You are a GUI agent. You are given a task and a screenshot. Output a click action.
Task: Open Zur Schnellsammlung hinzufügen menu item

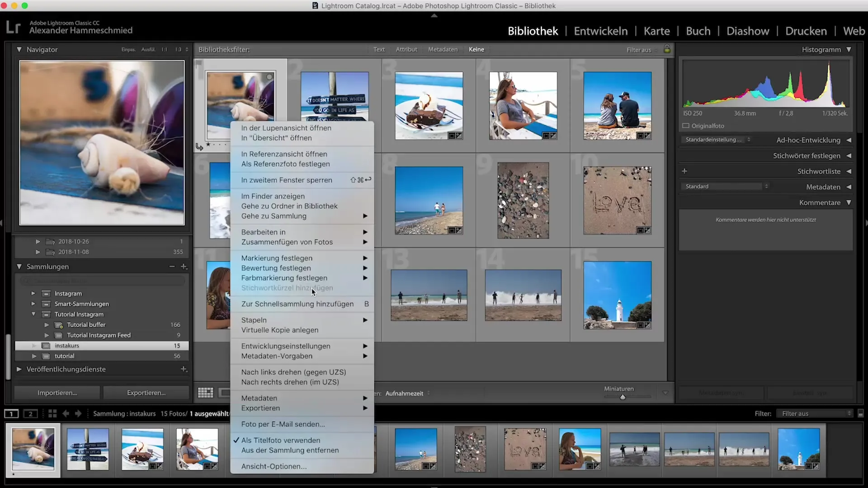(302, 304)
